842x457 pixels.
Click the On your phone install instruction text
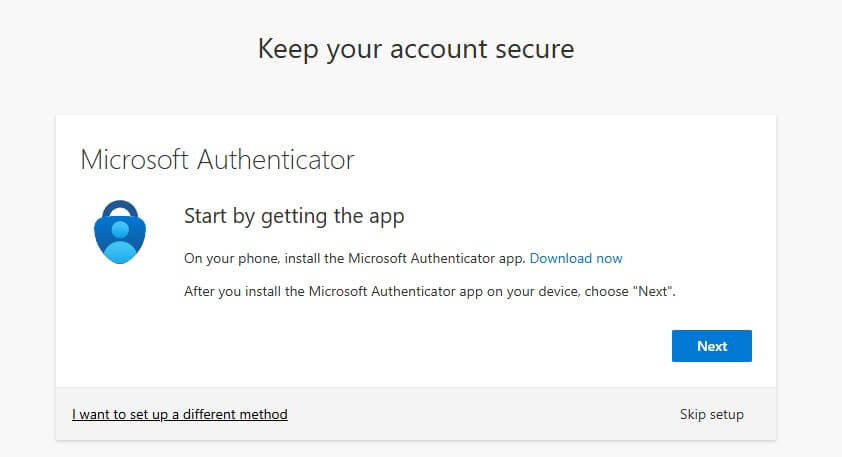tap(355, 258)
